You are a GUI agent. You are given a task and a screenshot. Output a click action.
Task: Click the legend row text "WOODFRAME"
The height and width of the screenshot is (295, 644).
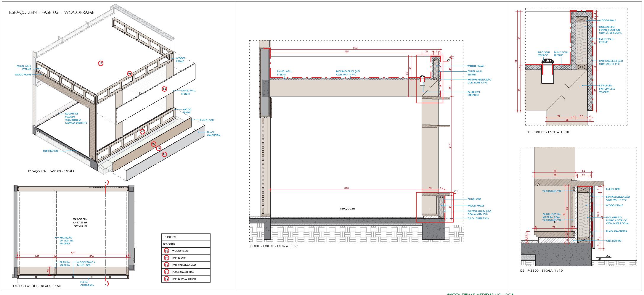[180, 251]
